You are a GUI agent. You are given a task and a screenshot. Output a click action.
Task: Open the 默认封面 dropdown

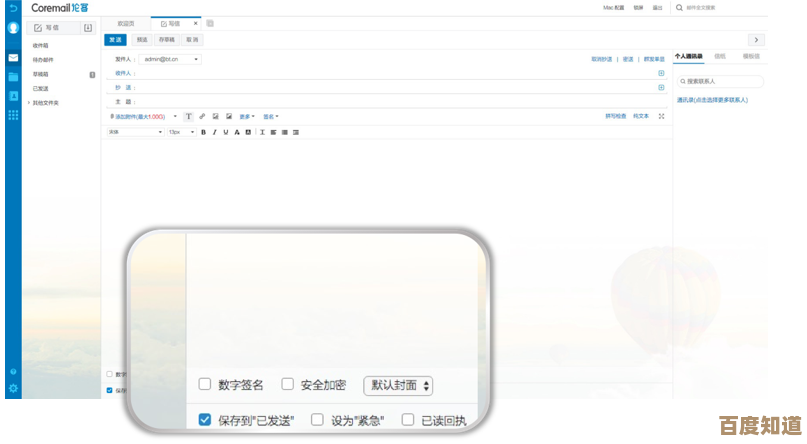click(398, 385)
